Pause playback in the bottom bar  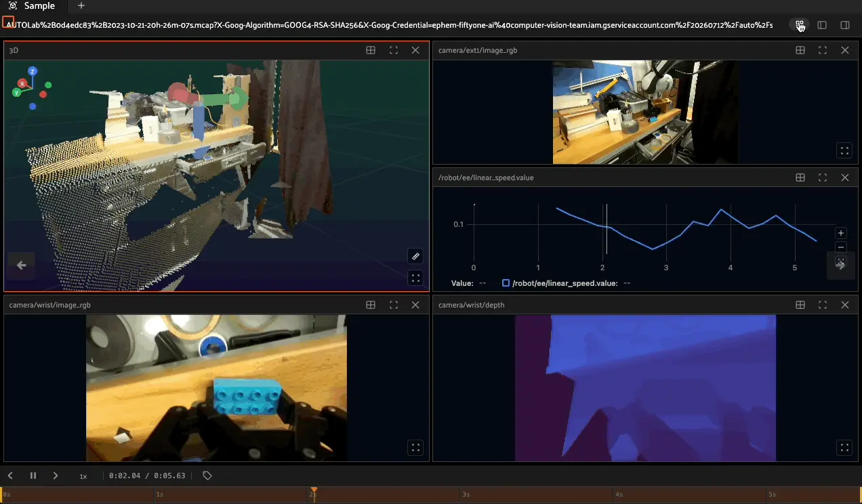(x=33, y=476)
